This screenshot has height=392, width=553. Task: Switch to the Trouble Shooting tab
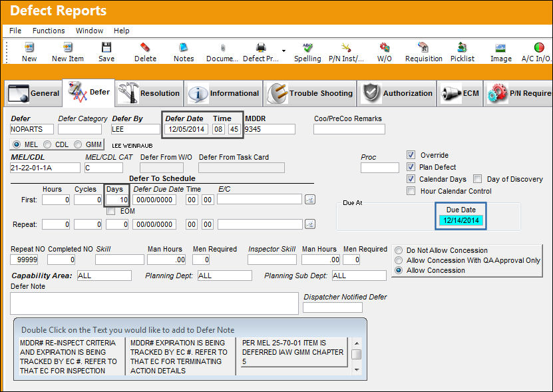(x=310, y=93)
